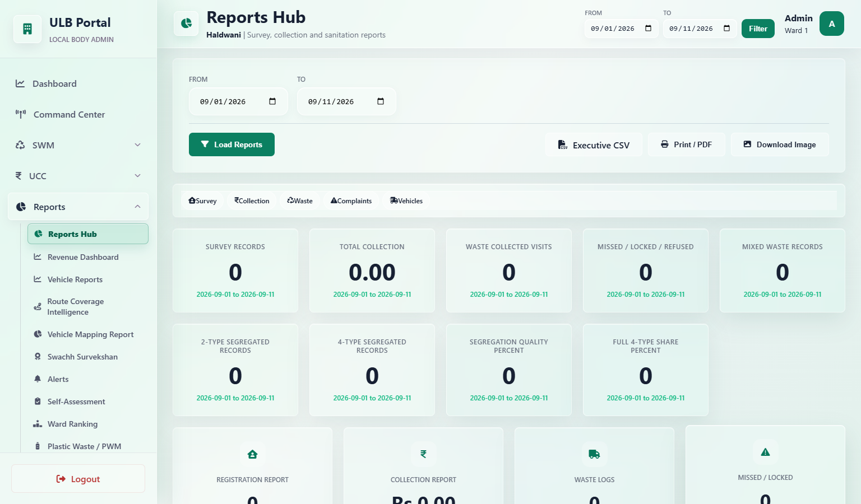Open Reports Hub in the sidebar
The image size is (861, 504).
click(88, 234)
